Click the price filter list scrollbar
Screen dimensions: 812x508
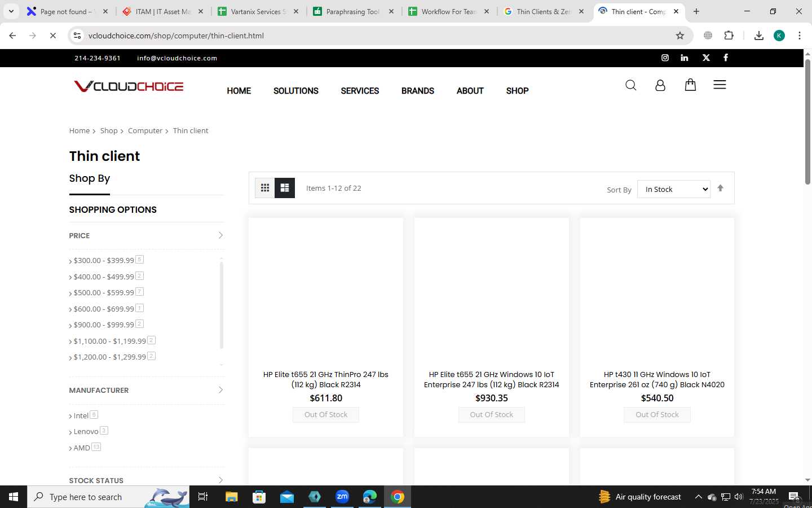(x=221, y=305)
